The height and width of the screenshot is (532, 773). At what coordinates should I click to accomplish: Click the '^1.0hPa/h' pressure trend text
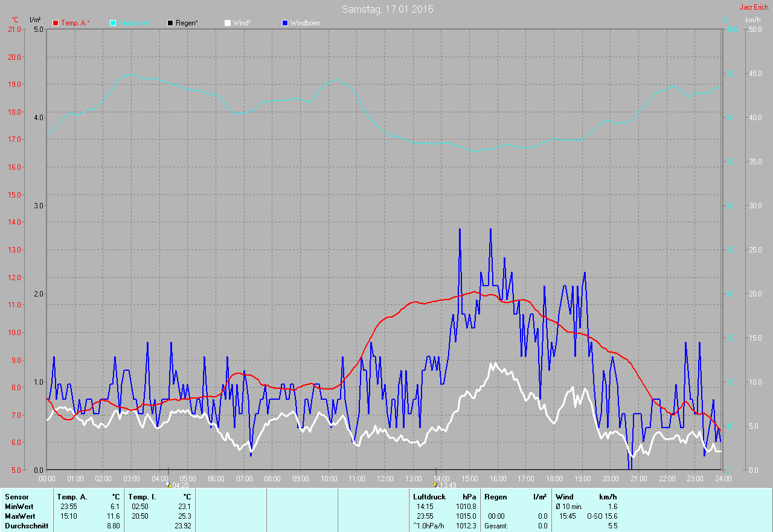pyautogui.click(x=429, y=526)
